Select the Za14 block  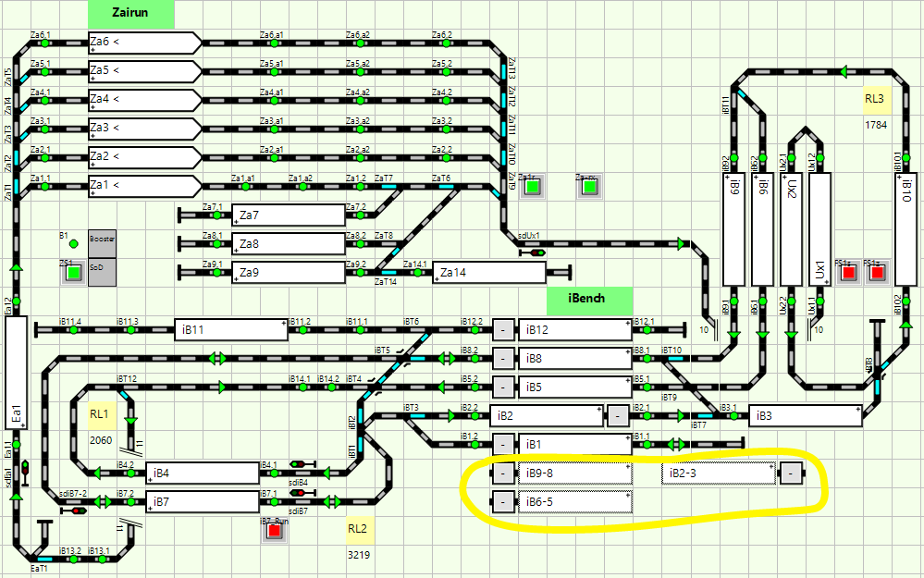tap(488, 273)
